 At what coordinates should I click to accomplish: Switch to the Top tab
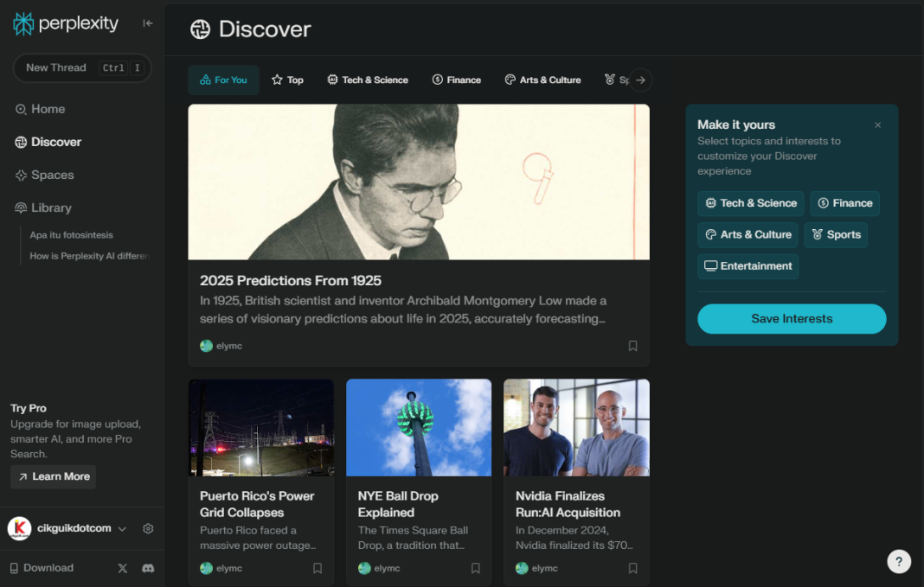pos(287,80)
